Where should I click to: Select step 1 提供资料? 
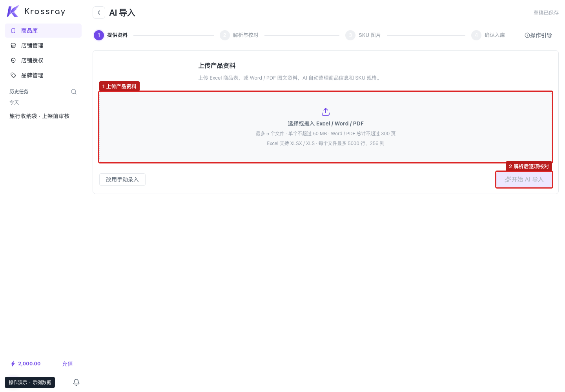coord(111,35)
